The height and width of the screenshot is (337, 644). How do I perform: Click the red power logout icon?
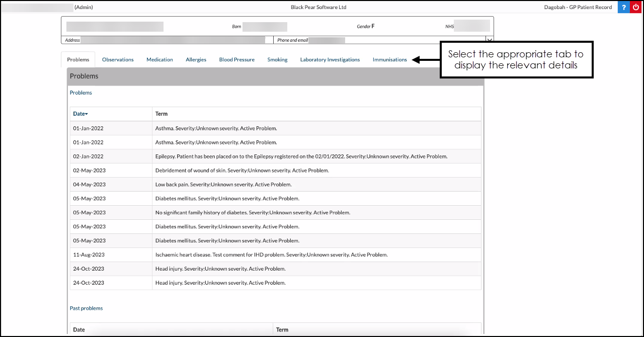(x=635, y=7)
